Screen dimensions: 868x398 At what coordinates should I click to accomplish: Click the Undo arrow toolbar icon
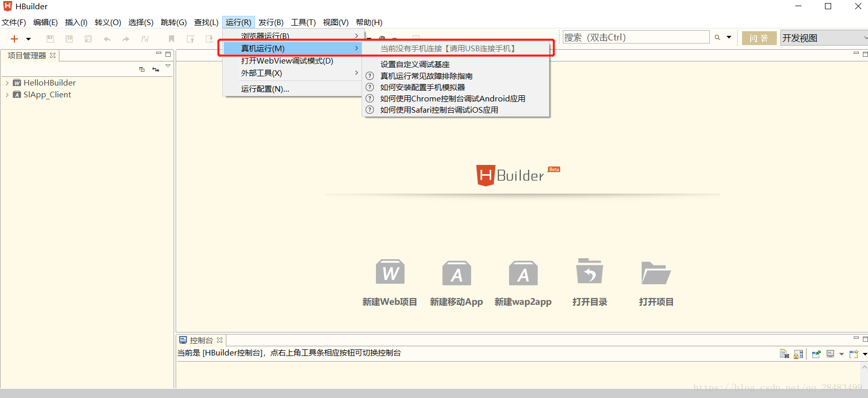[107, 39]
